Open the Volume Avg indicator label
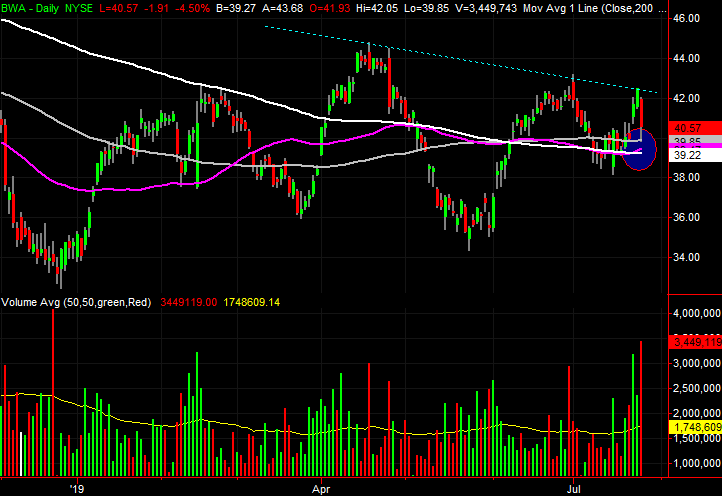The width and height of the screenshot is (722, 496). pyautogui.click(x=76, y=302)
